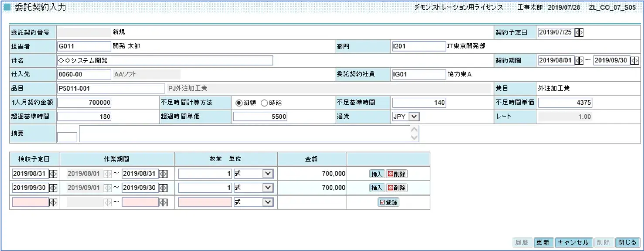
Task: Open unit dropdown in second detail row
Action: point(268,188)
